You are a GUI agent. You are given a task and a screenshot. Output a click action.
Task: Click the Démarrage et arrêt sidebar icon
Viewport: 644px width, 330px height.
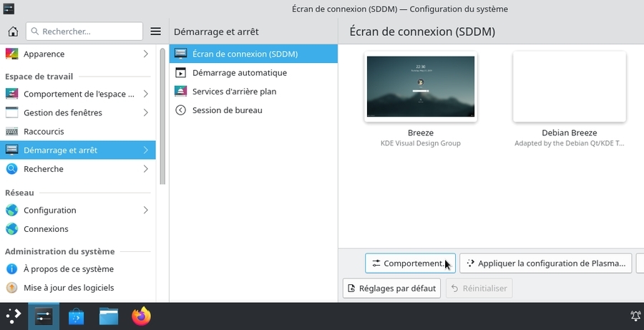[x=12, y=150]
